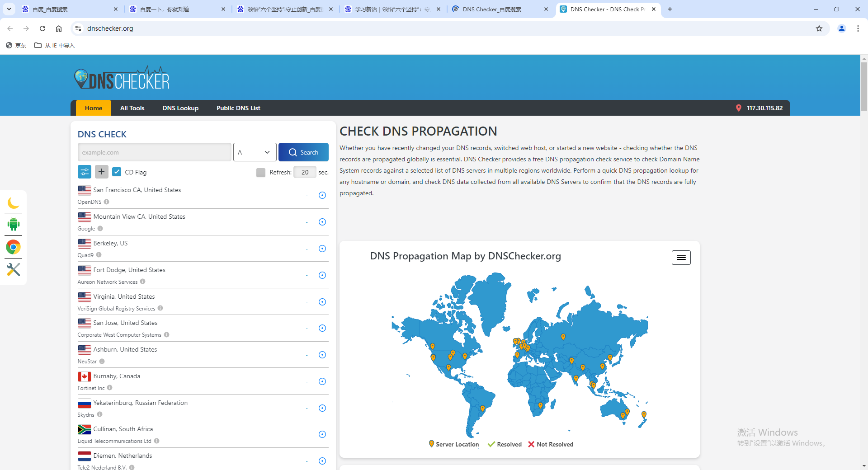Click refresh icon for Virginia VeriSign row

322,302
